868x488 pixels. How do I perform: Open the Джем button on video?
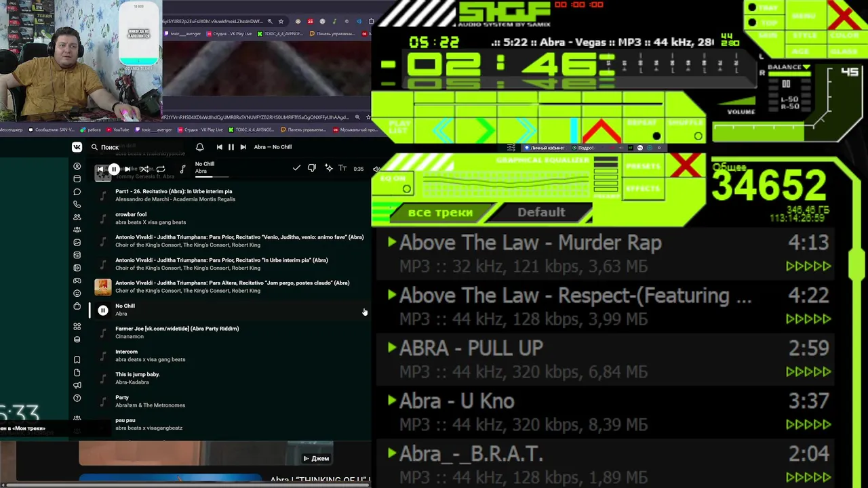(x=316, y=459)
